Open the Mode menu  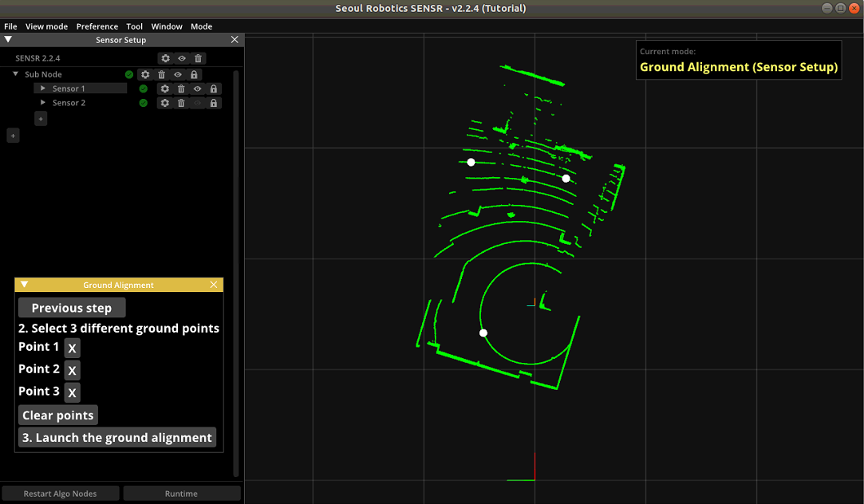point(201,26)
